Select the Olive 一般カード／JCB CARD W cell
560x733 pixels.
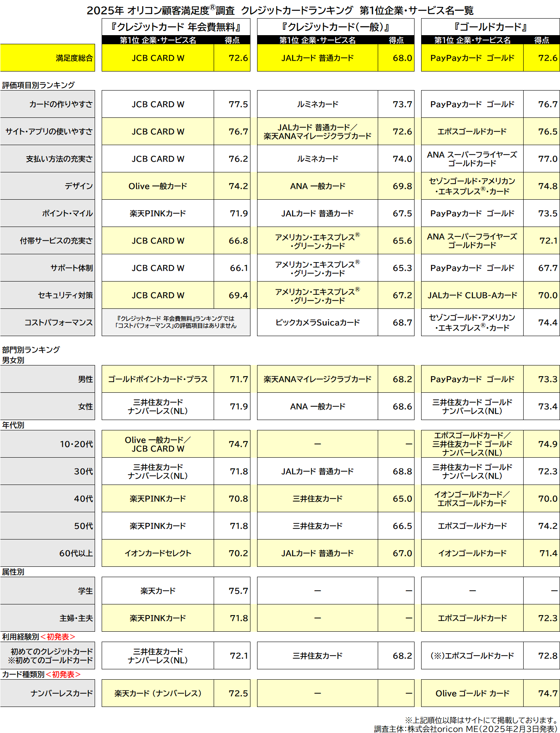pyautogui.click(x=158, y=444)
